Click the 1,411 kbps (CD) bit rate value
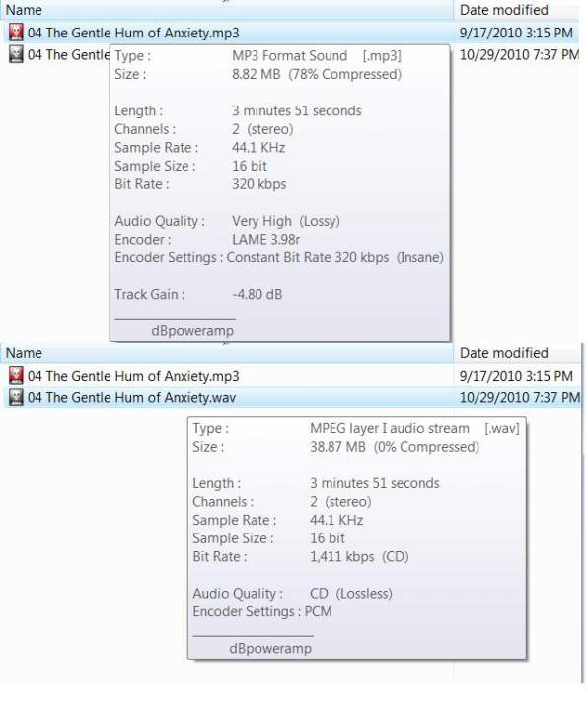The image size is (588, 710). (x=359, y=556)
